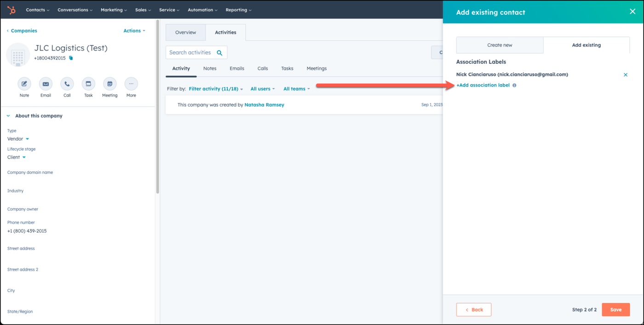This screenshot has width=644, height=325.
Task: Select the Tasks sub-tab
Action: (x=287, y=68)
